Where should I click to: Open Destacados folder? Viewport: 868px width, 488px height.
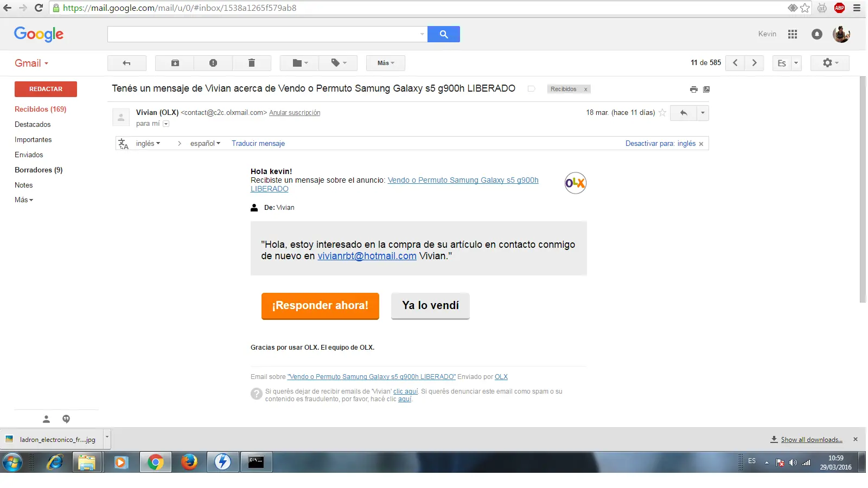pos(33,124)
